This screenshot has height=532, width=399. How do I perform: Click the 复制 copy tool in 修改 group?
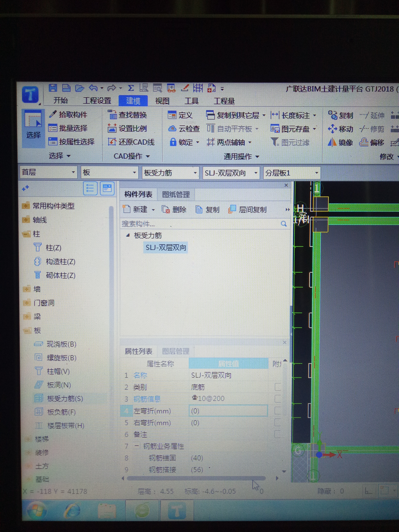click(341, 115)
